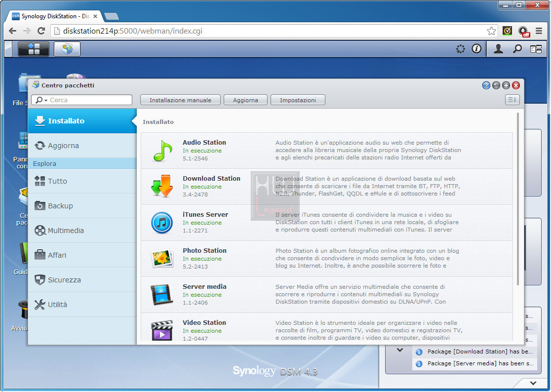Click the Audio Station music note icon
Viewport: 551px width, 392px height.
click(162, 151)
